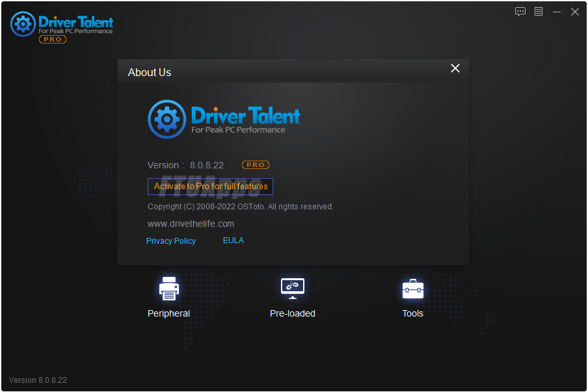
Task: Select the Tools label
Action: [412, 313]
